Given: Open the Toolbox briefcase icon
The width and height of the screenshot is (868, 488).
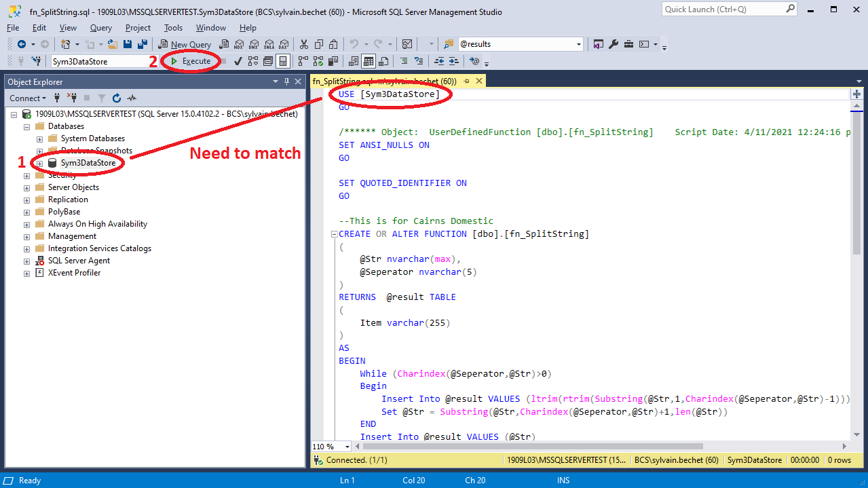Looking at the screenshot, I should pos(628,44).
